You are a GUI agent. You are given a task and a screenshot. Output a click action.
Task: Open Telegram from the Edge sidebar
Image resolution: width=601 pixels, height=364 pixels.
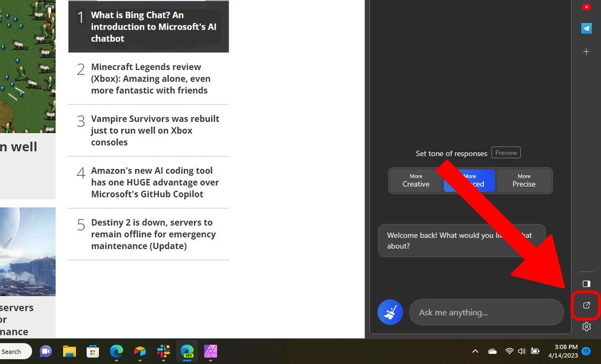point(586,28)
